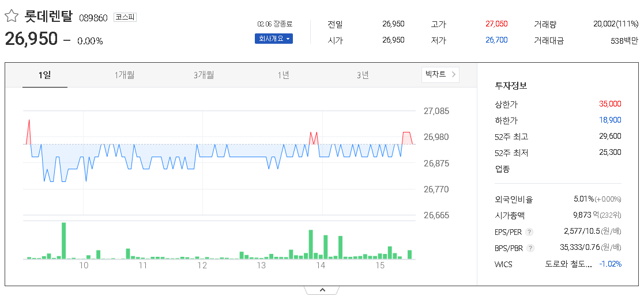Click the 14 hour label on time axis

click(x=321, y=265)
